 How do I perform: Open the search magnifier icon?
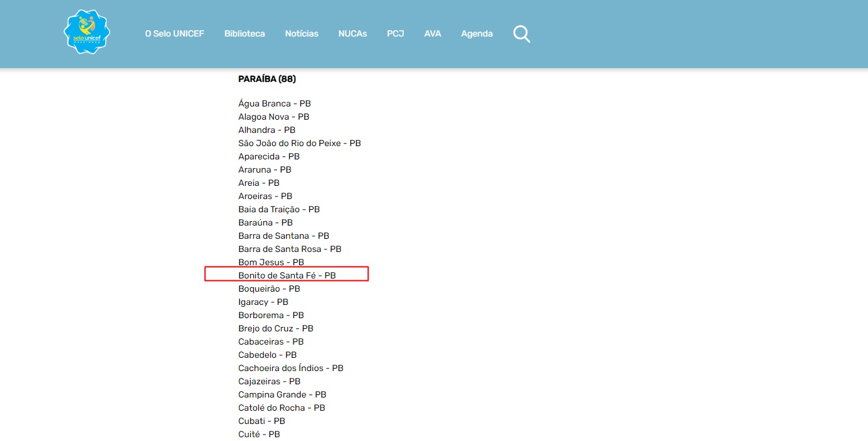click(522, 34)
